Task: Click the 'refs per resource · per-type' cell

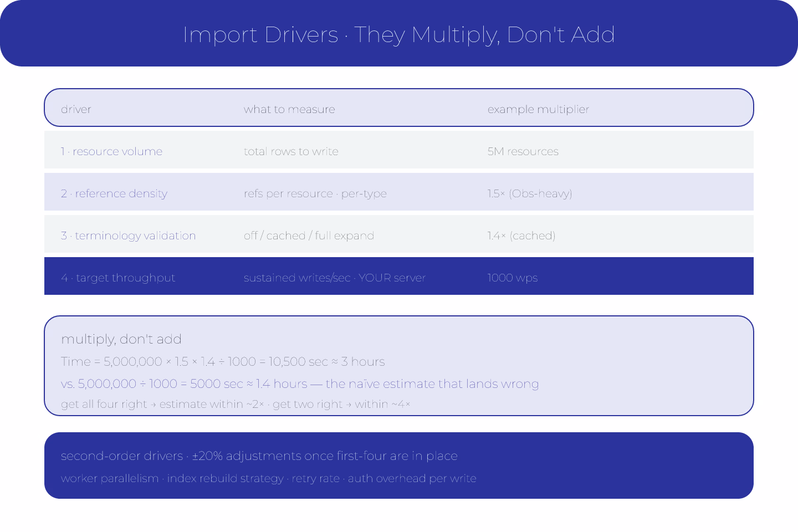Action: [x=315, y=193]
